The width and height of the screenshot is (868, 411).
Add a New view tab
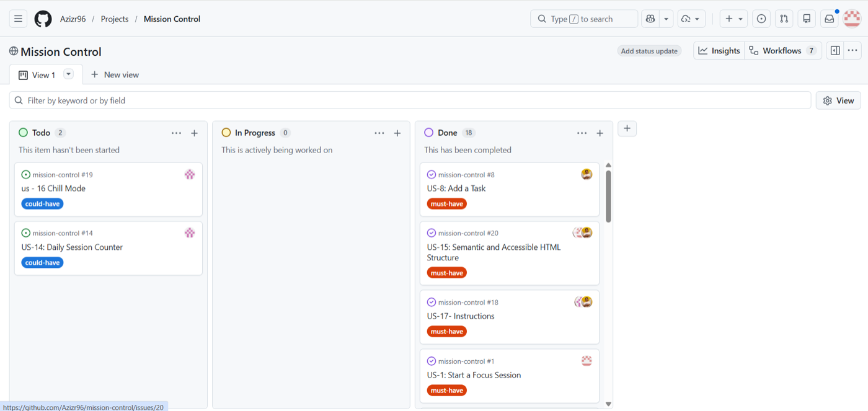pyautogui.click(x=115, y=74)
